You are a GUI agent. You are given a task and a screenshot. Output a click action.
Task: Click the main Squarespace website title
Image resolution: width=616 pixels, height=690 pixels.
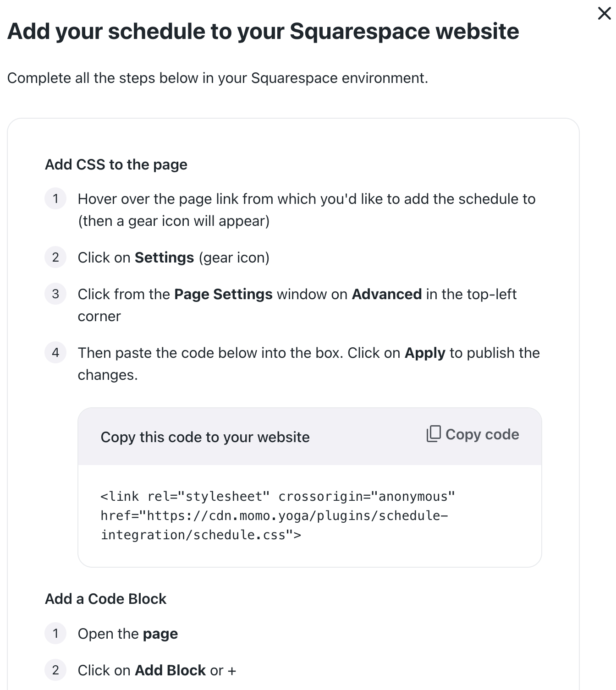click(x=263, y=31)
